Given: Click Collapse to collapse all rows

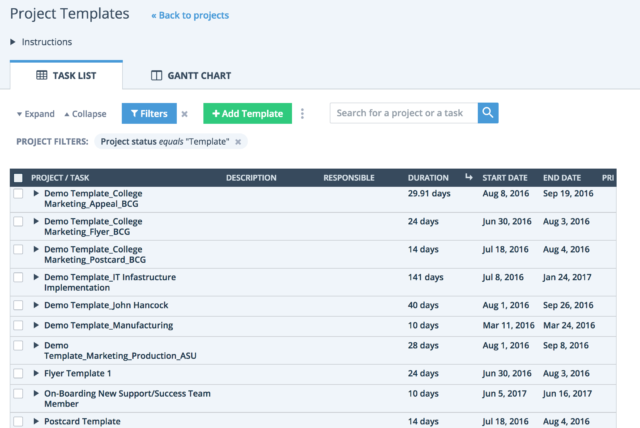Looking at the screenshot, I should click(x=85, y=114).
